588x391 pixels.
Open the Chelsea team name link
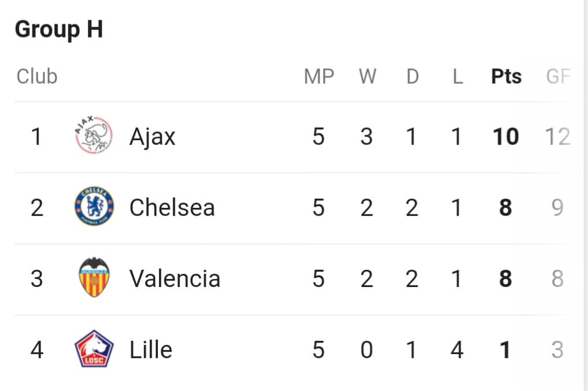pos(172,207)
